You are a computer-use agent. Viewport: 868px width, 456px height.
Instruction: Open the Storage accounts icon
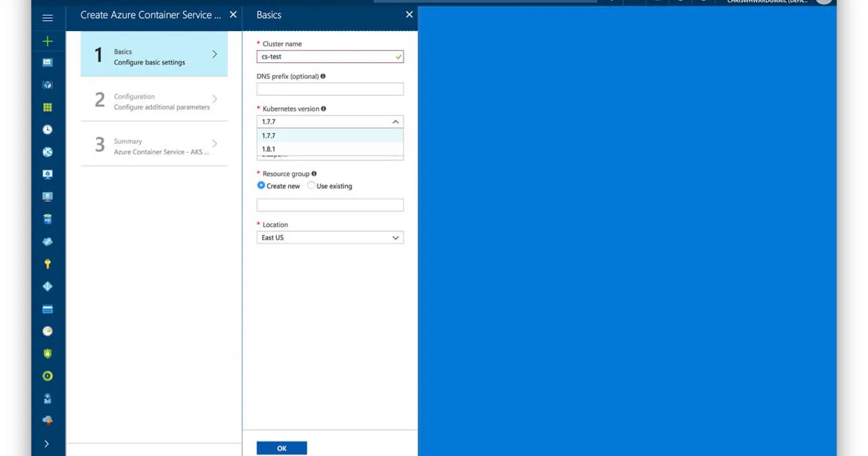48,309
